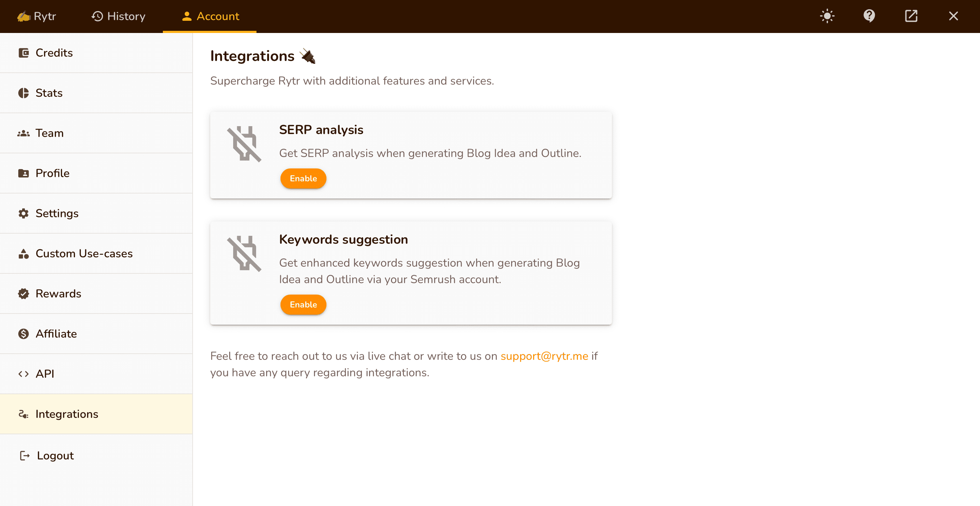
Task: Click the Affiliate dollar icon
Action: (x=24, y=334)
